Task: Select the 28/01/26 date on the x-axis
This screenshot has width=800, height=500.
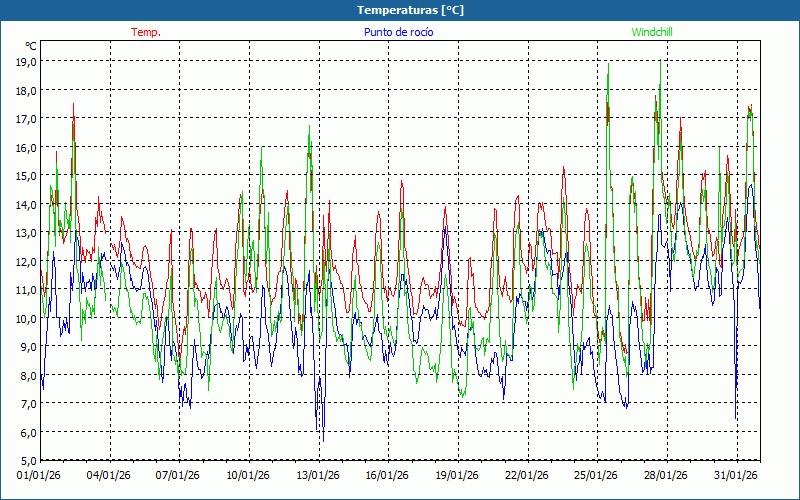Action: pyautogui.click(x=666, y=475)
